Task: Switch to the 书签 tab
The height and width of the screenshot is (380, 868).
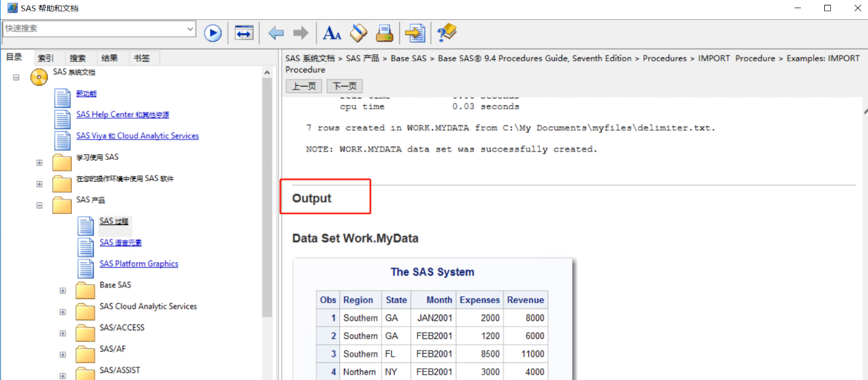Action: coord(142,58)
